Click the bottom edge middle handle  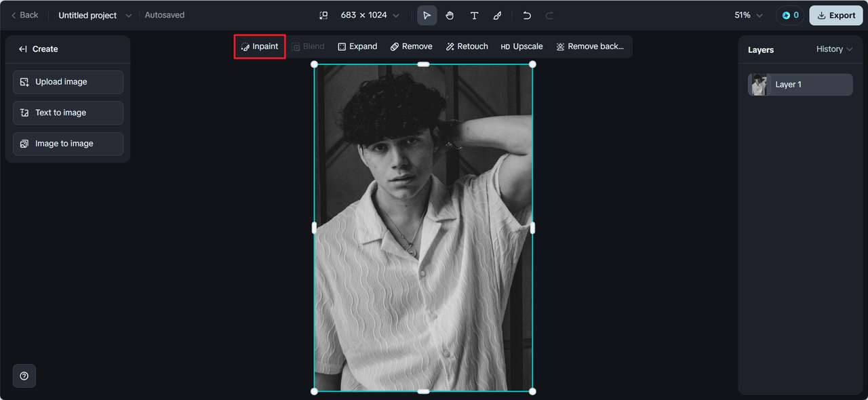pyautogui.click(x=423, y=391)
